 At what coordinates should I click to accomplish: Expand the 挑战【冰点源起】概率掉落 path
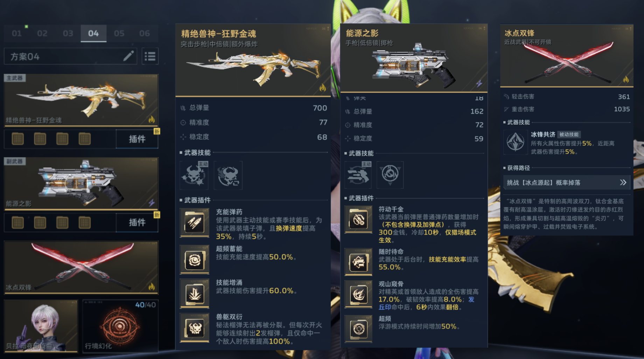point(567,182)
